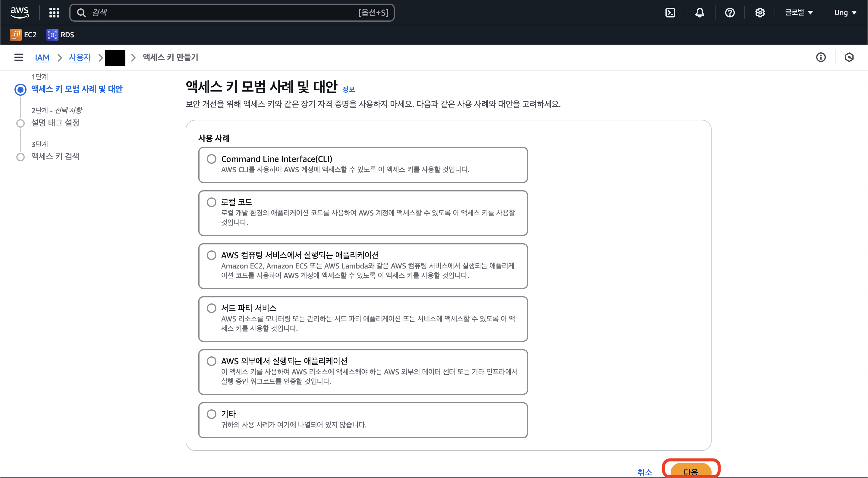The height and width of the screenshot is (478, 868).
Task: Select Command Line Interface(CLI) use case
Action: pos(211,159)
